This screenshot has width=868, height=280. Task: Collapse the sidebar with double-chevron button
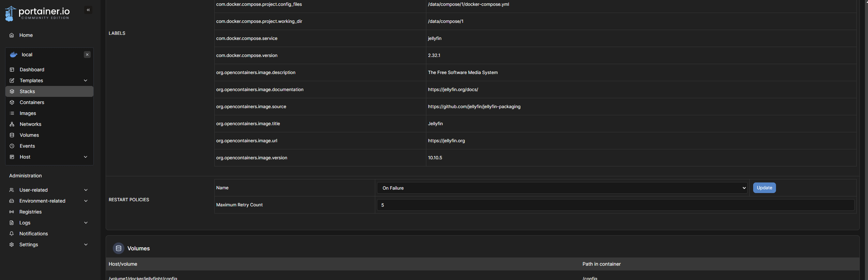[88, 10]
